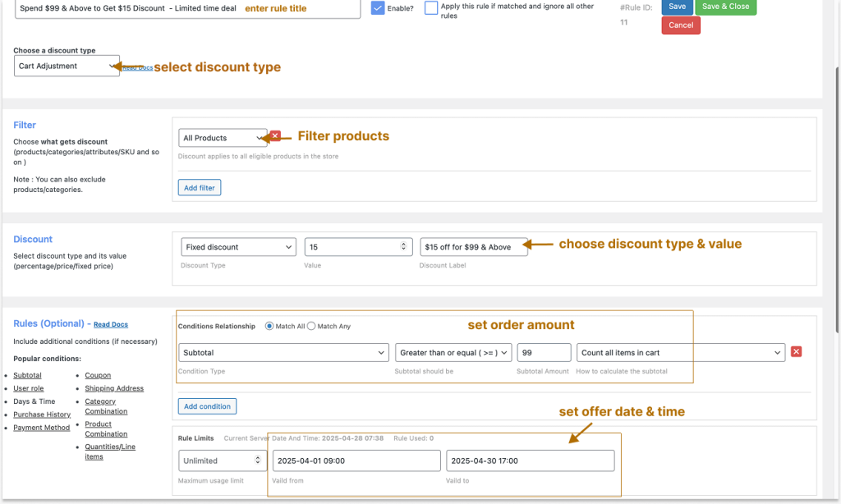This screenshot has height=504, width=841.
Task: Check the 'Apply this rule if matched' checkbox
Action: click(x=430, y=8)
